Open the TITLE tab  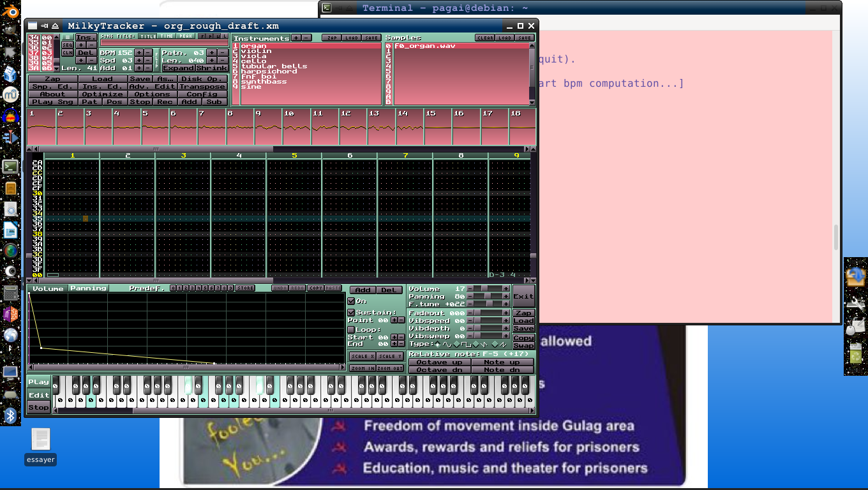coord(148,36)
